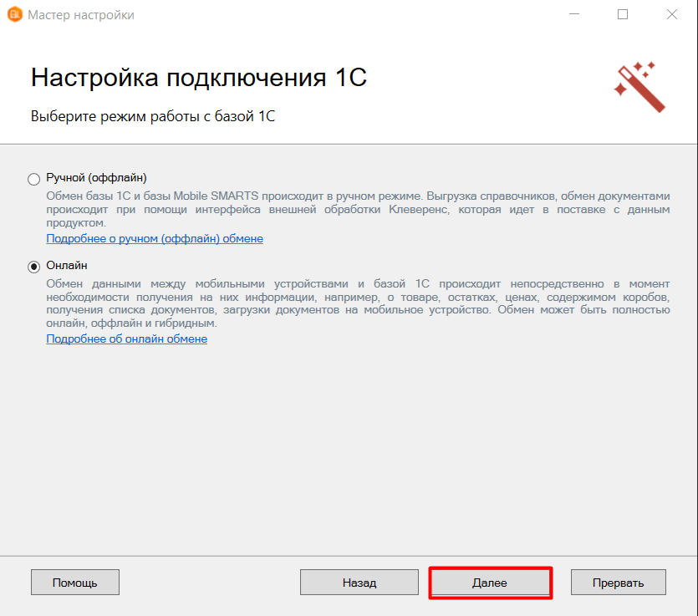Close the Мастер настройки window
The image size is (698, 616).
[672, 14]
